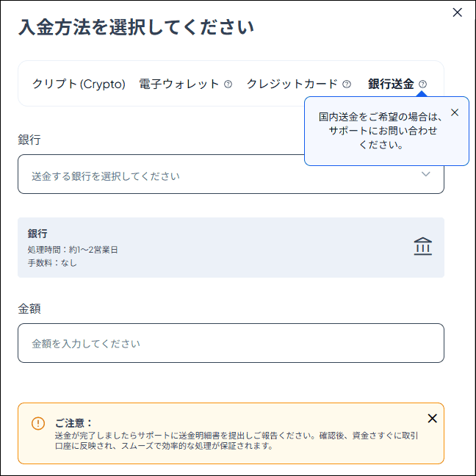476x476 pixels.
Task: Click the 手数料：なし fee text
Action: point(52,263)
